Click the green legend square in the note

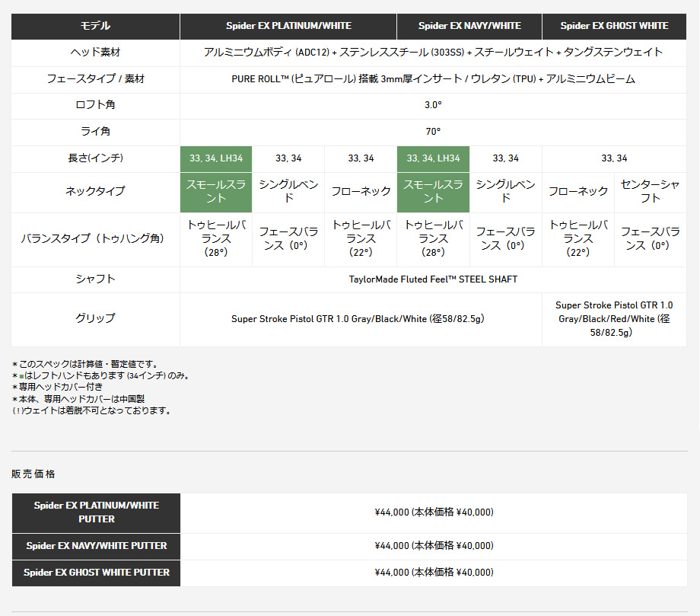tap(21, 376)
